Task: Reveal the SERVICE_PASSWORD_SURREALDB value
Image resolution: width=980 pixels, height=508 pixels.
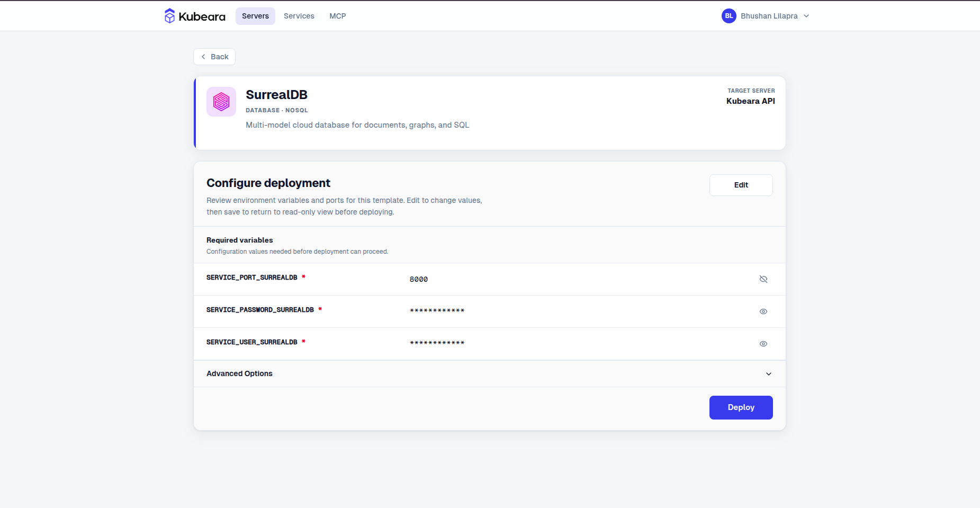Action: [x=763, y=311]
